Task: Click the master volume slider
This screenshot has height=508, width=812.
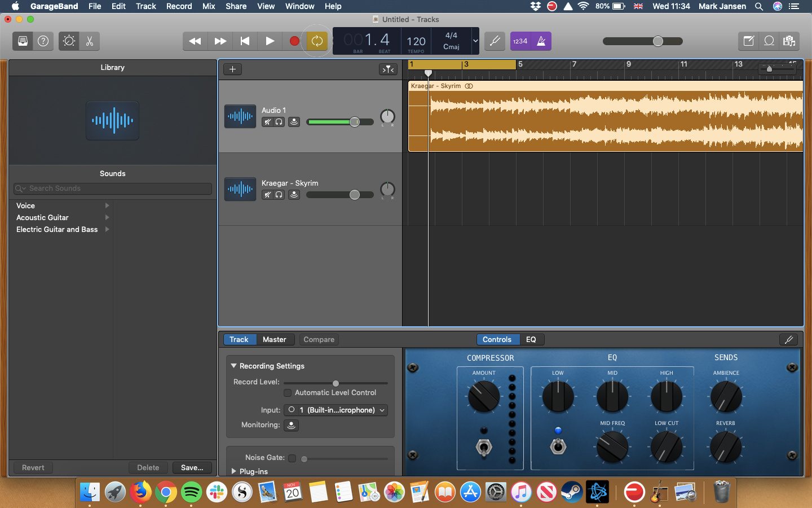Action: pyautogui.click(x=643, y=41)
